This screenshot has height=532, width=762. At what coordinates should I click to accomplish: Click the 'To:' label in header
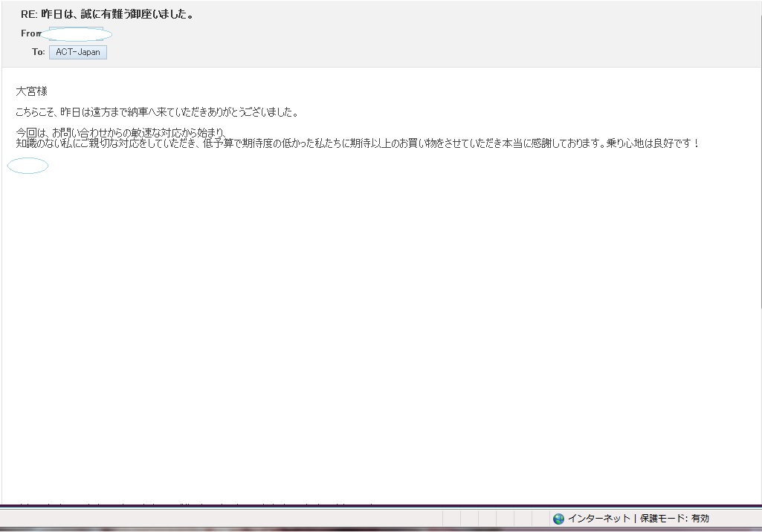[x=39, y=51]
